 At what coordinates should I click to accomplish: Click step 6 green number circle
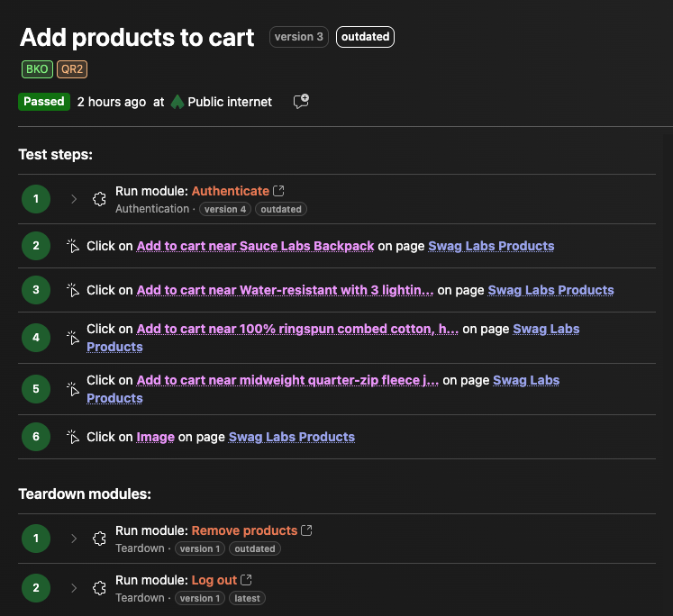(36, 437)
